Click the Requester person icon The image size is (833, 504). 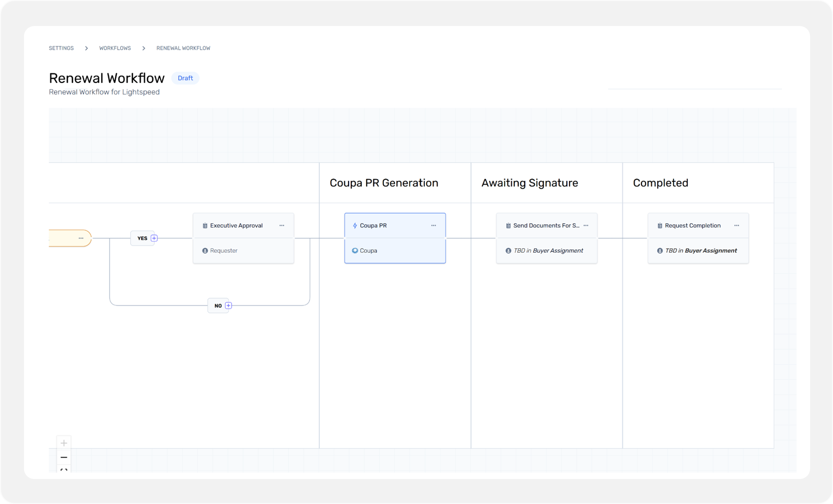(205, 251)
